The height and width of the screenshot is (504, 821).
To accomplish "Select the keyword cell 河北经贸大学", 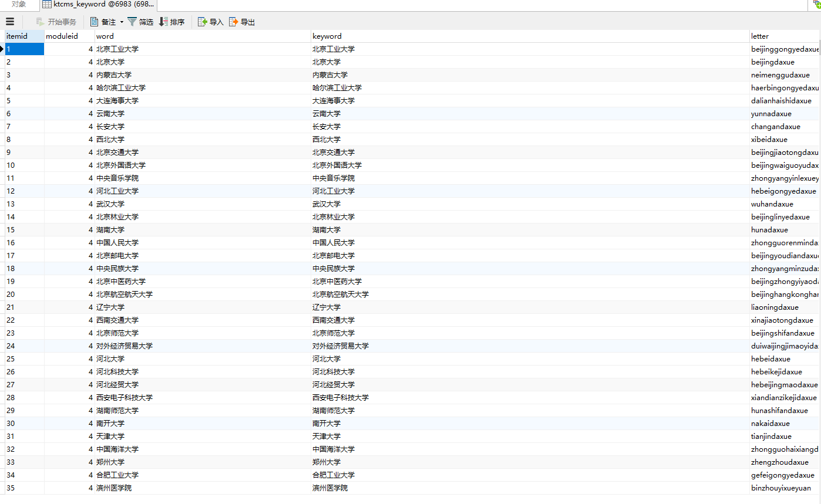I will pyautogui.click(x=530, y=385).
